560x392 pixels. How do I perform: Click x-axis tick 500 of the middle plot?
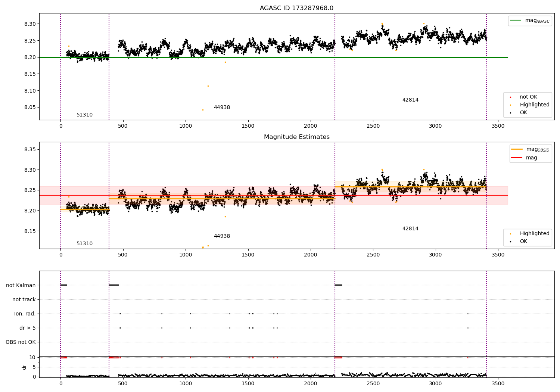[123, 255]
